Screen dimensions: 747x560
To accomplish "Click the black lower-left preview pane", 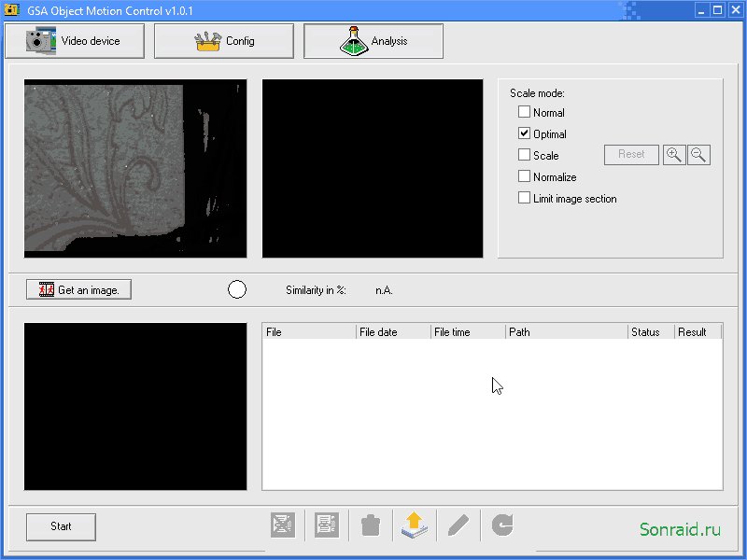I will click(x=135, y=406).
